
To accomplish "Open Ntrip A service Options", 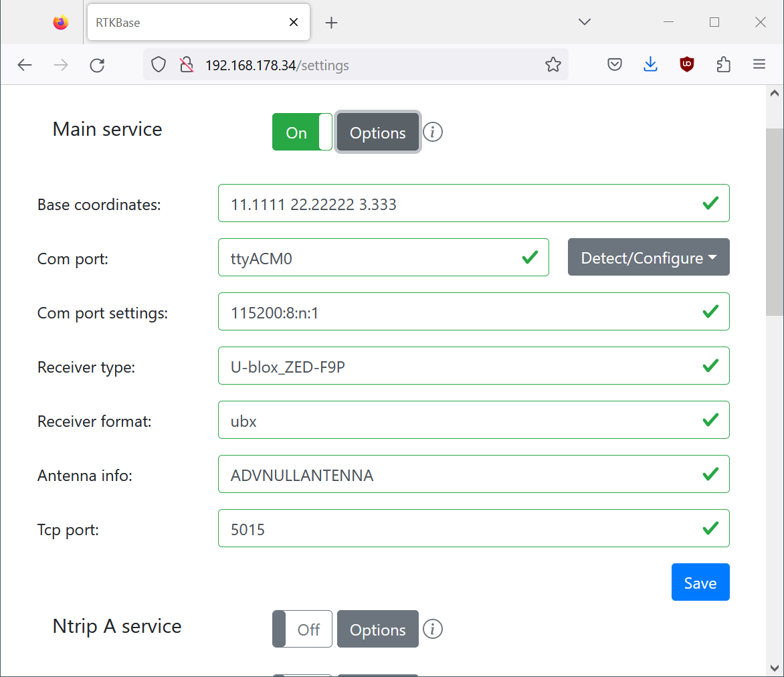I will 377,630.
